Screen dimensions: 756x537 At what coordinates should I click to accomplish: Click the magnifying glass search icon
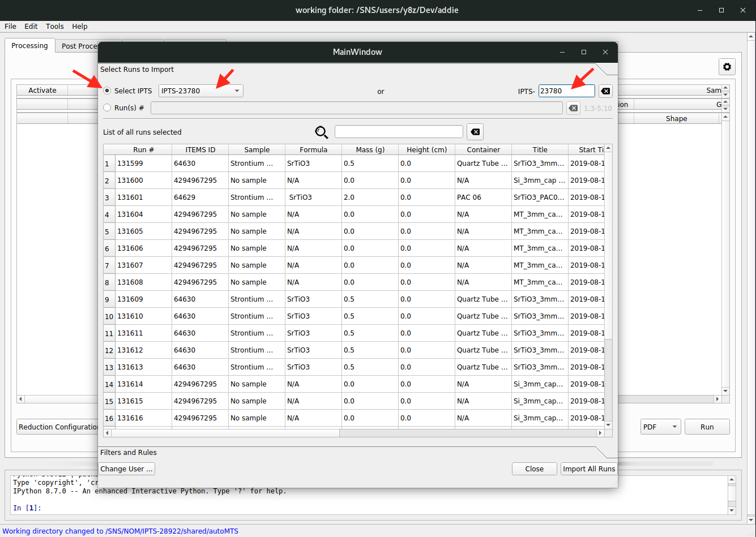322,132
